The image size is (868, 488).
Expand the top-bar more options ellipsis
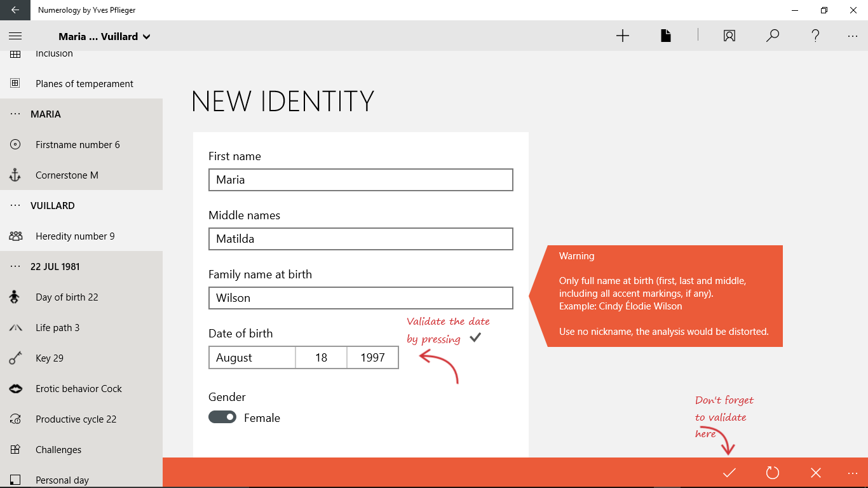click(x=853, y=36)
